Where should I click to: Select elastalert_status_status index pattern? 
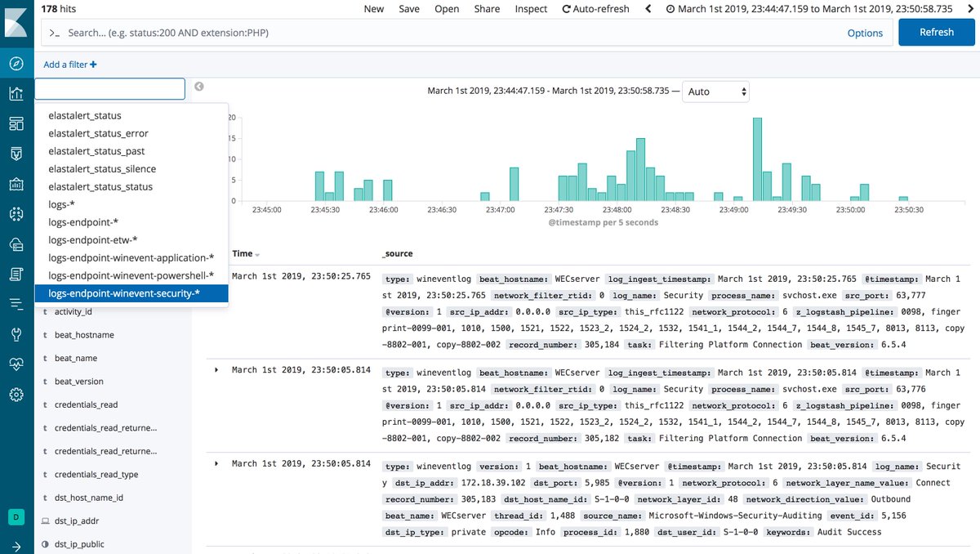(131, 187)
